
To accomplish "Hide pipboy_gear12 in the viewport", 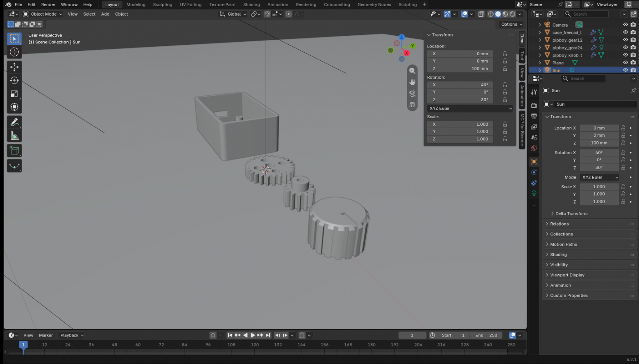I will pos(625,40).
